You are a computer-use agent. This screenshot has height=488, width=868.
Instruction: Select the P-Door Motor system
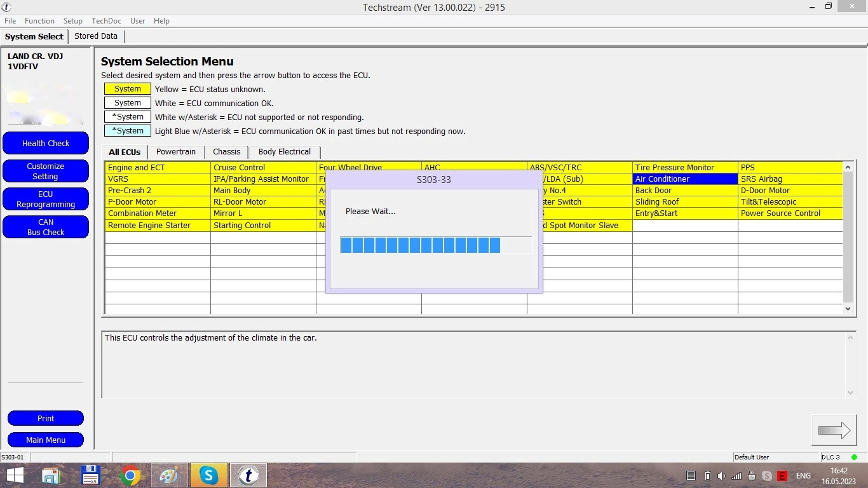[x=158, y=202]
